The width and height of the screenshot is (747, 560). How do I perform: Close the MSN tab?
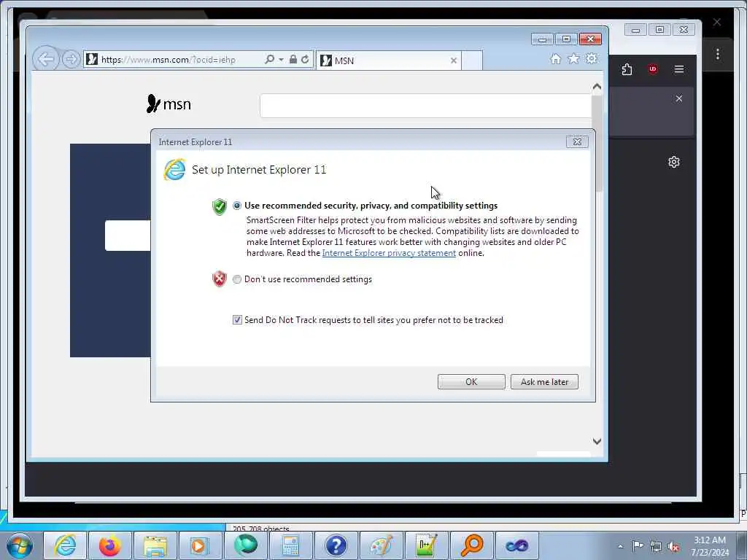click(x=454, y=61)
